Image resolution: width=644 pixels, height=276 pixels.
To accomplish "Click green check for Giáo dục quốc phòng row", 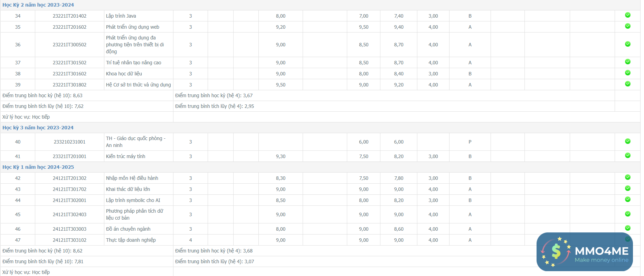I will click(x=627, y=141).
